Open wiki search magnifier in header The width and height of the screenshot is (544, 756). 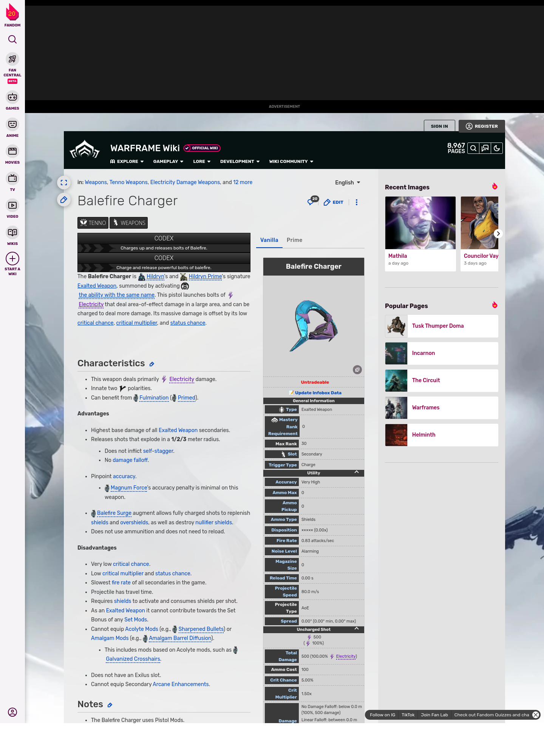click(473, 148)
